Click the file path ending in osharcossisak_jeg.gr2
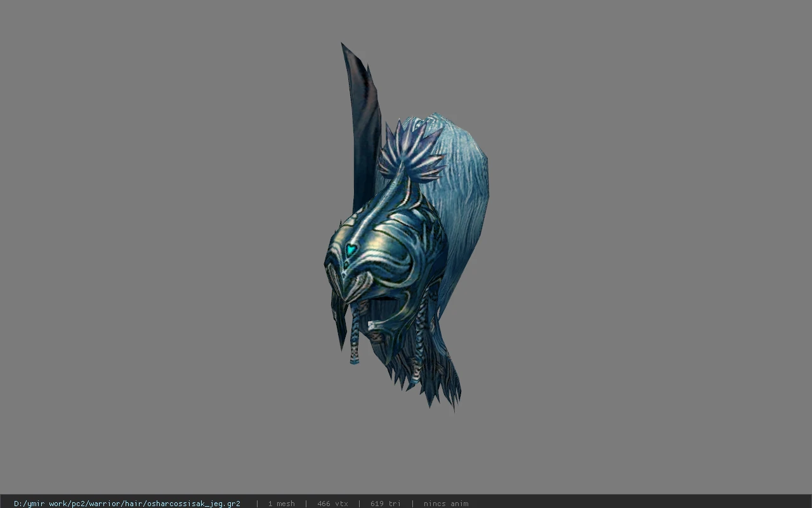Image resolution: width=812 pixels, height=508 pixels. click(x=127, y=504)
